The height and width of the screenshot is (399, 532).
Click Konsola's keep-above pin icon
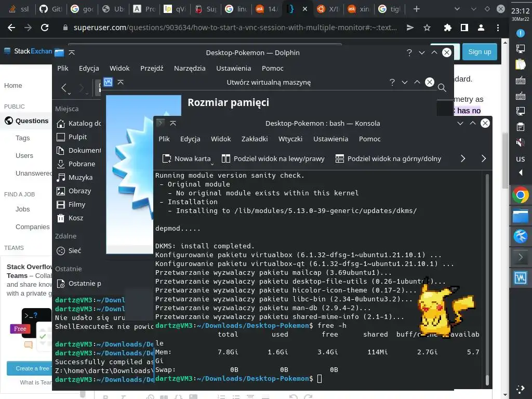(x=173, y=123)
